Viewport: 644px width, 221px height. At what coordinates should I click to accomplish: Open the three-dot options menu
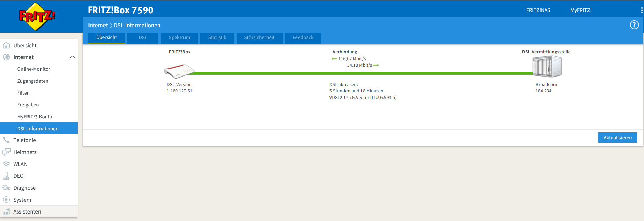642,10
